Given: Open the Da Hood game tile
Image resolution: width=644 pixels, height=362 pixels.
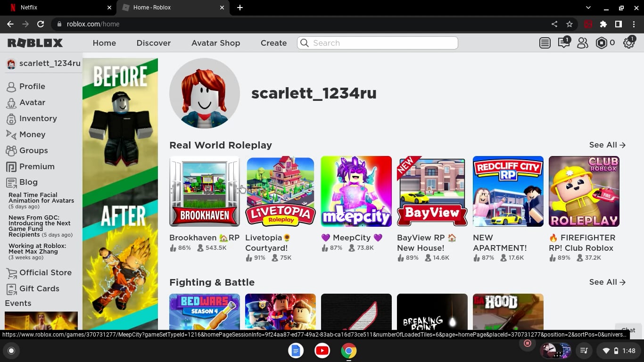Looking at the screenshot, I should point(508,312).
